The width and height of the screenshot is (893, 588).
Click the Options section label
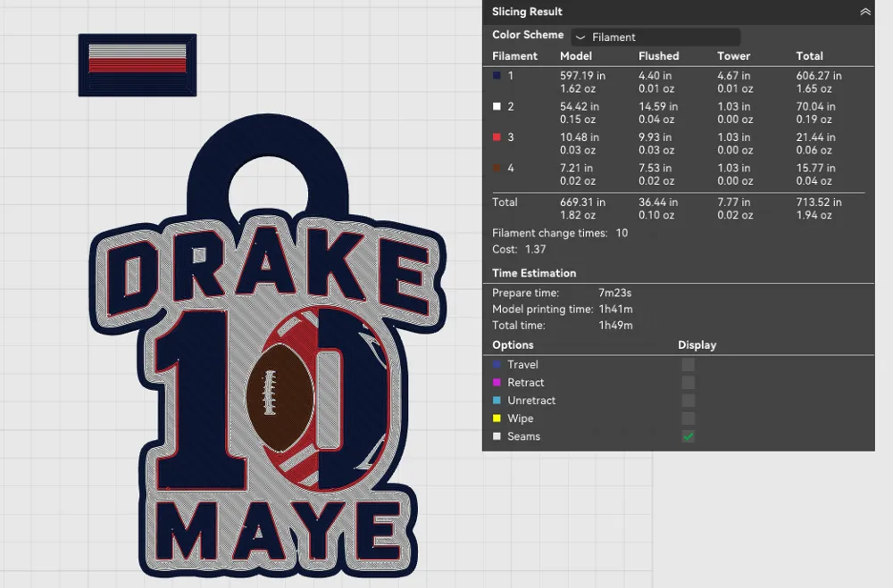click(513, 344)
